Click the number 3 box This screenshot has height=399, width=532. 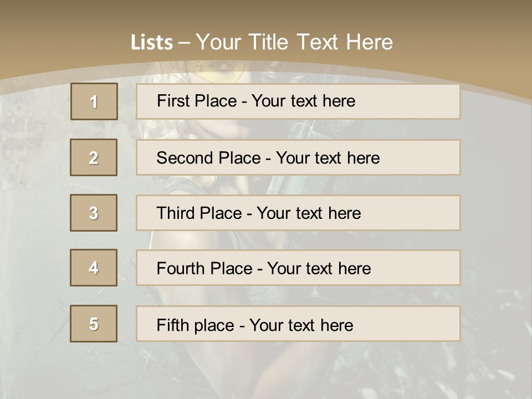tap(94, 213)
